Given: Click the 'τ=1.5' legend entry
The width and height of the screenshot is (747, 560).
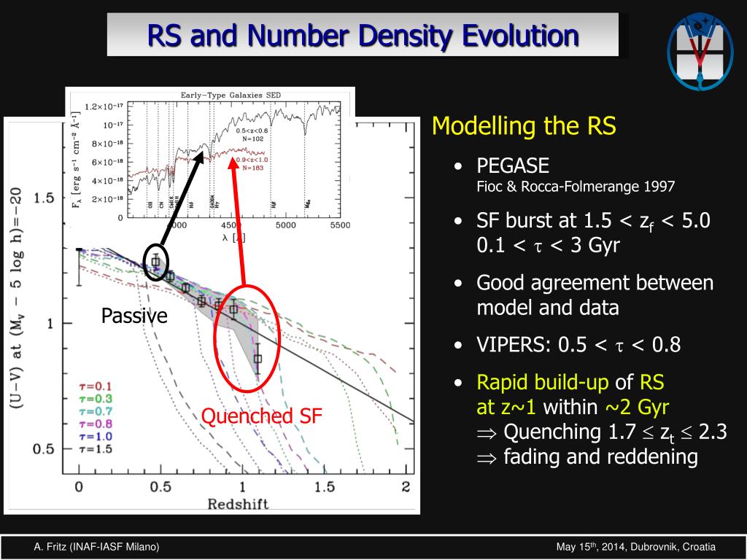Looking at the screenshot, I should coord(96,448).
